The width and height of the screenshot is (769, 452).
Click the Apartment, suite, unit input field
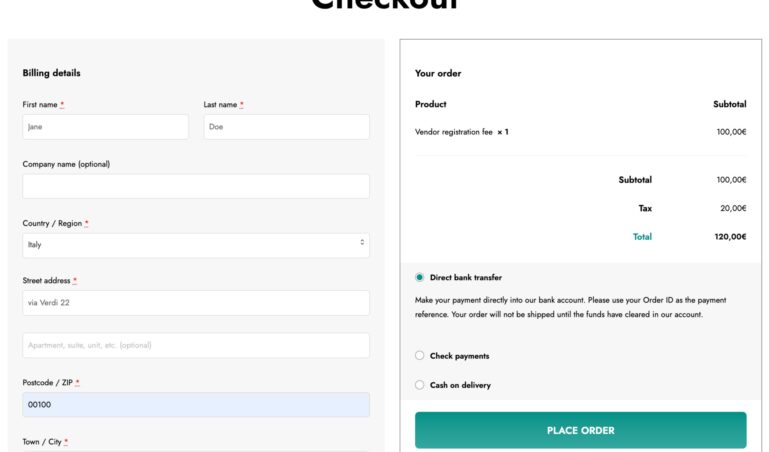[195, 345]
